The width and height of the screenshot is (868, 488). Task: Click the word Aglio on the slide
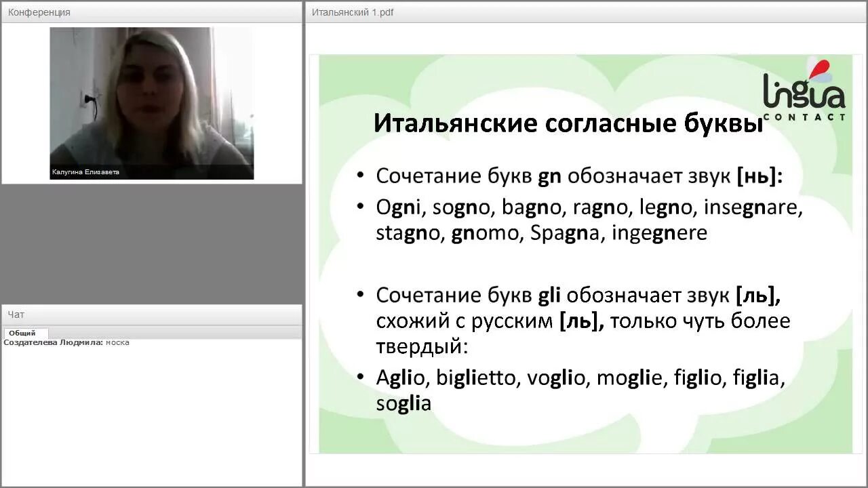tap(400, 378)
